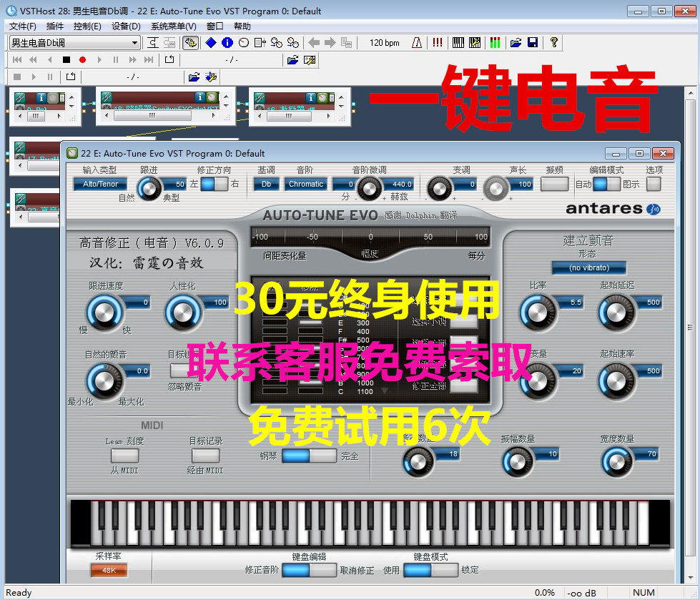Click chain link icon on 16 plugin module

click(259, 98)
